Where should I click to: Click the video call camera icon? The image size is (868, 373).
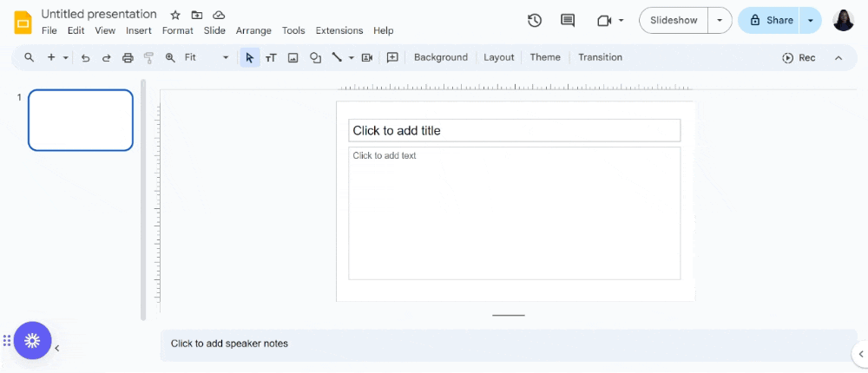(604, 21)
